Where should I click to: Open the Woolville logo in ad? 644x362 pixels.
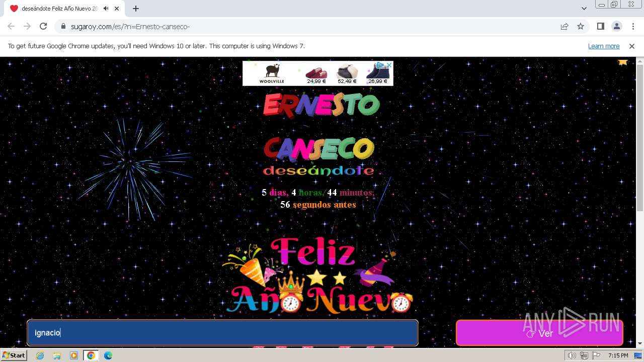click(272, 73)
